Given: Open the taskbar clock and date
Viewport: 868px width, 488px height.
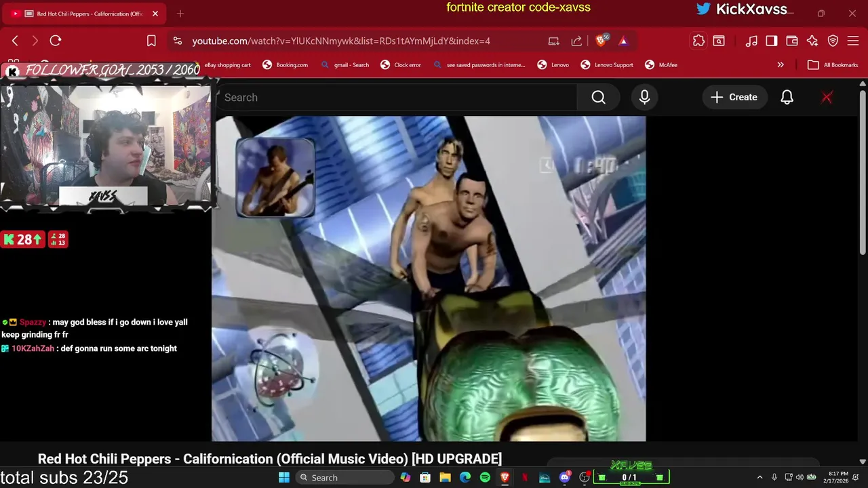Looking at the screenshot, I should [x=835, y=478].
